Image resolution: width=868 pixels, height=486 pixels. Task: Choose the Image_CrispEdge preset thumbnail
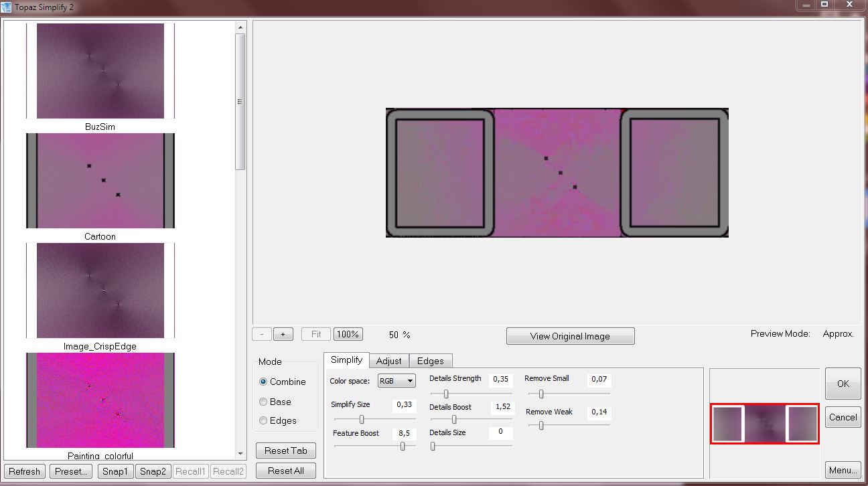coord(100,291)
